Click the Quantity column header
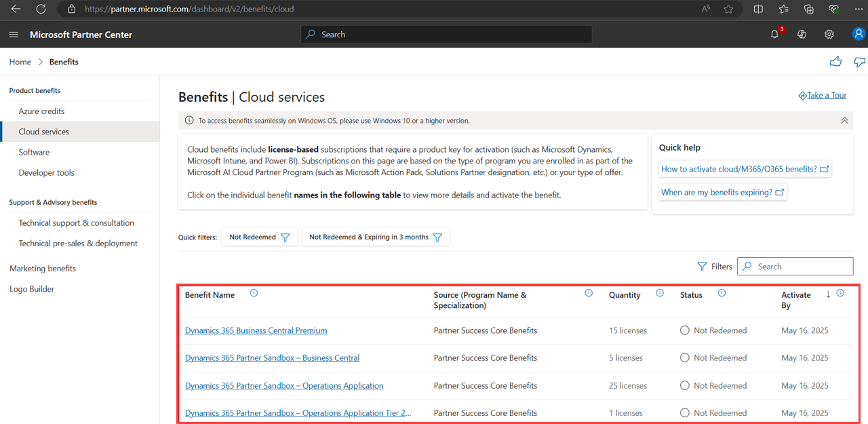 coord(625,294)
